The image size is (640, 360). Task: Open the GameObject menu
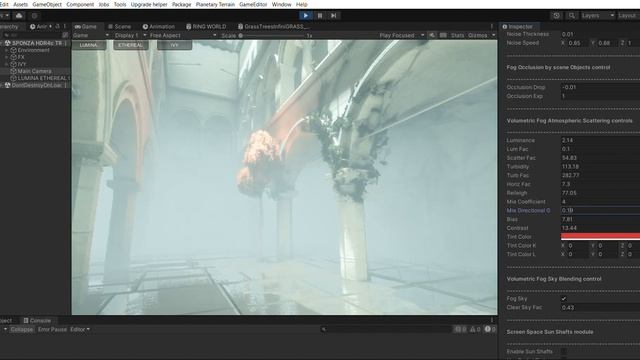[47, 4]
